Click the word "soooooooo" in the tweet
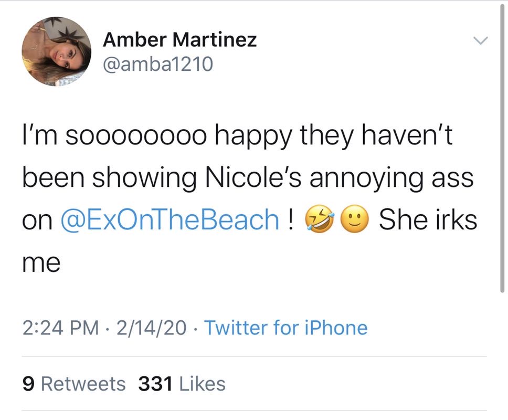 pos(136,135)
